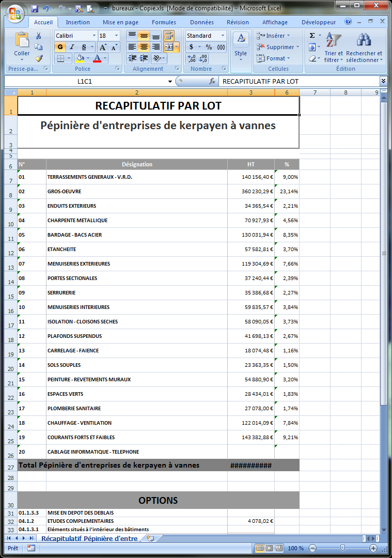Zoom out with the minus button
This screenshot has height=558, width=392.
[312, 548]
